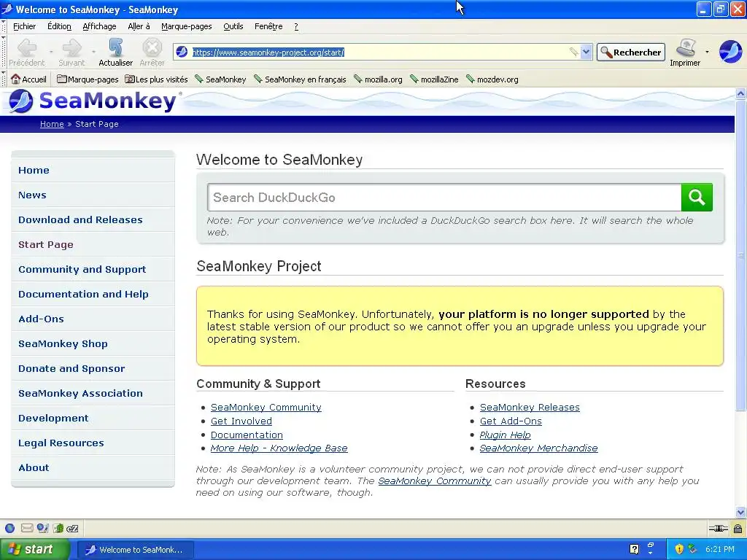
Task: Open Composer from the status bar icon
Action: tap(43, 528)
